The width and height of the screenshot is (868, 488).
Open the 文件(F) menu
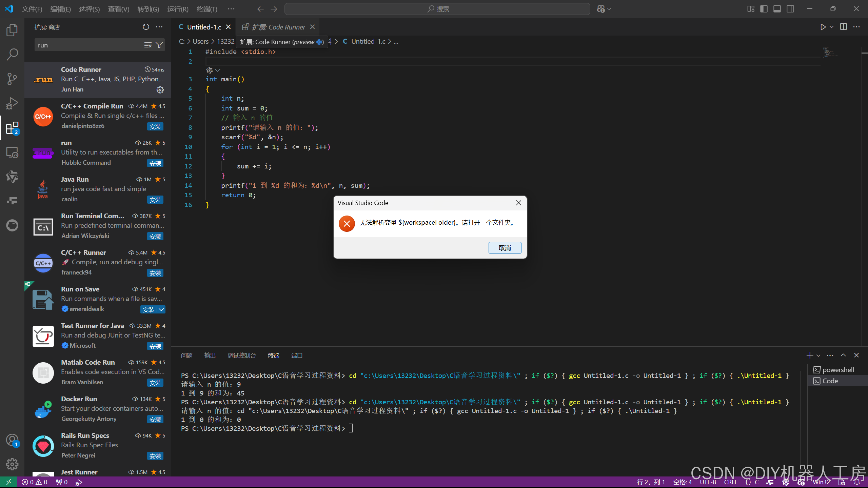(32, 9)
